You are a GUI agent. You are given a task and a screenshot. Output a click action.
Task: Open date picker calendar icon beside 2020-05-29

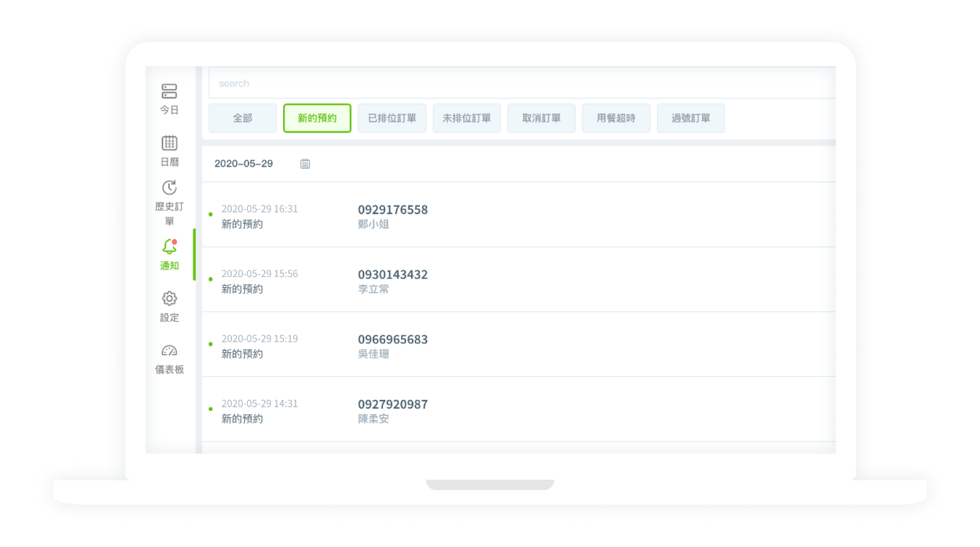pyautogui.click(x=305, y=164)
